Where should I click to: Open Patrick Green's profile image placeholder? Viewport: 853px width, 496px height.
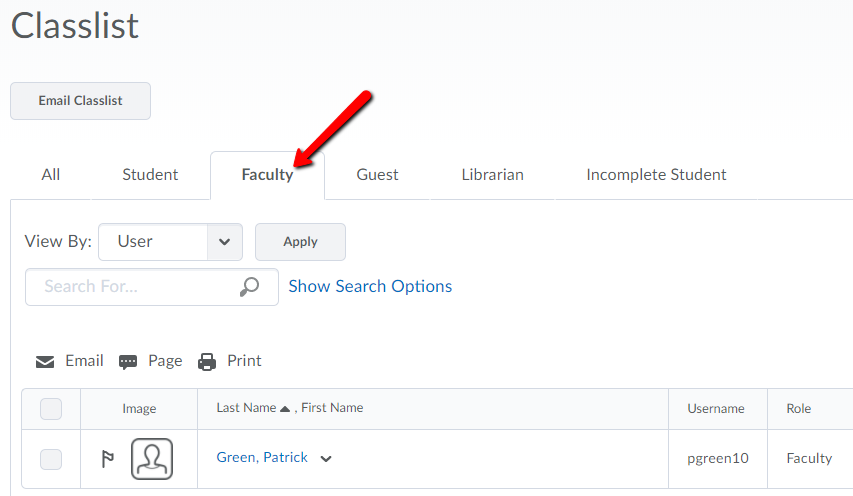click(x=152, y=459)
